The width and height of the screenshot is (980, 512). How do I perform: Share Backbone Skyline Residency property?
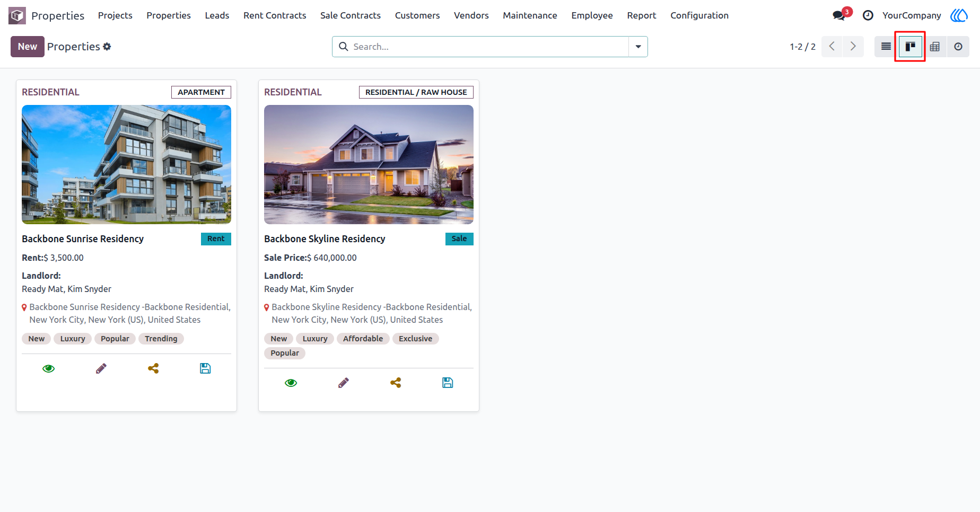[396, 383]
